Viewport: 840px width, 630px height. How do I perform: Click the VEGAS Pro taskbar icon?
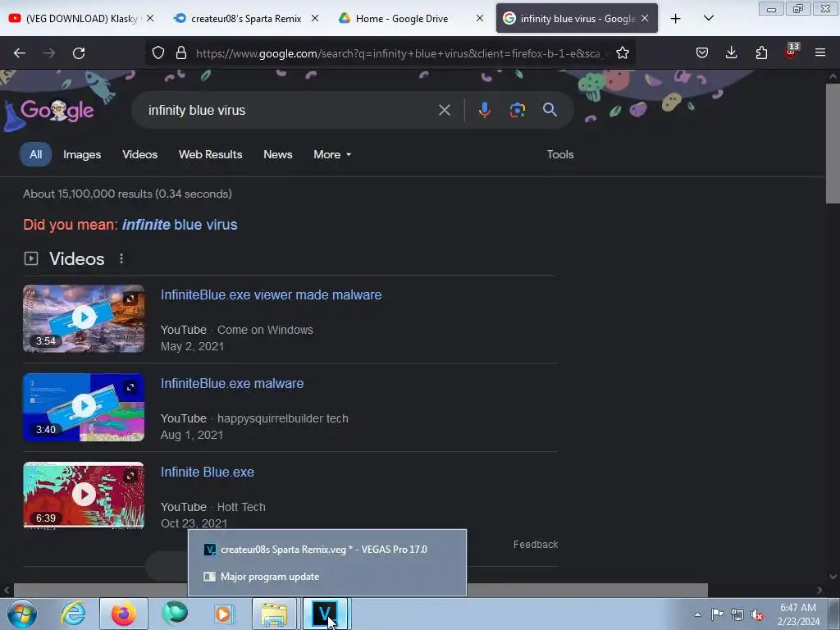325,614
